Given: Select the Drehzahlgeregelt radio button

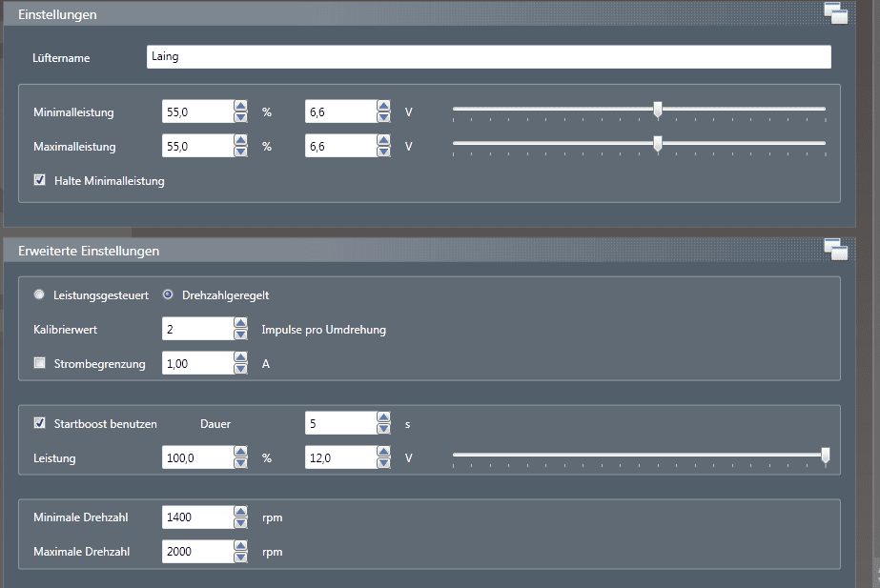Looking at the screenshot, I should [168, 294].
